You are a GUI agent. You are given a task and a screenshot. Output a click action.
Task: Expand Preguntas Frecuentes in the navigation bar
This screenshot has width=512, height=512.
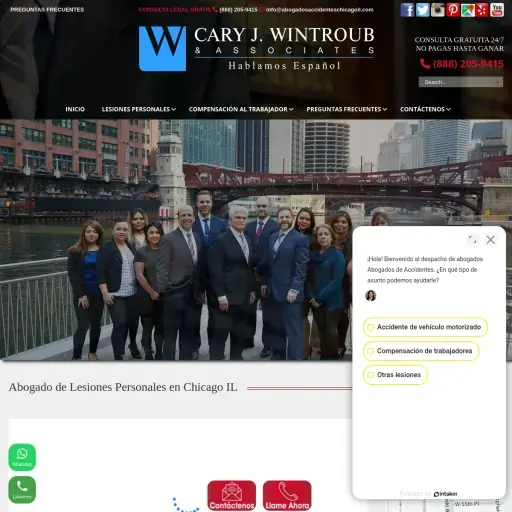[347, 109]
